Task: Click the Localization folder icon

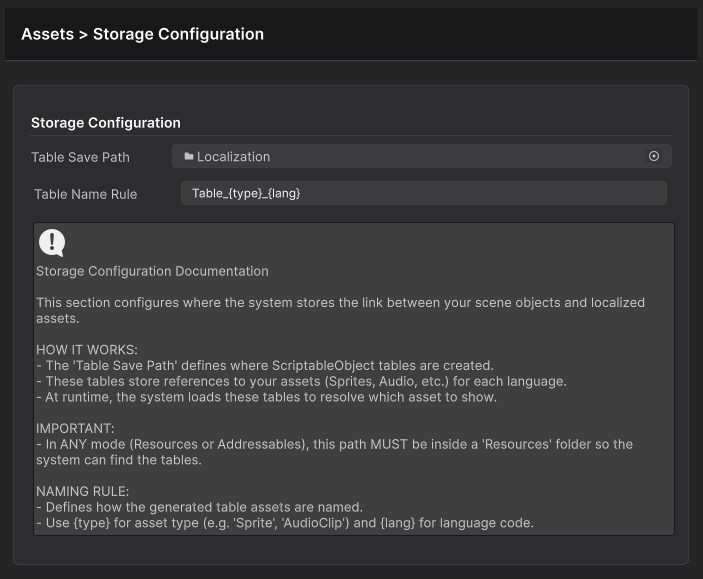Action: pyautogui.click(x=189, y=156)
